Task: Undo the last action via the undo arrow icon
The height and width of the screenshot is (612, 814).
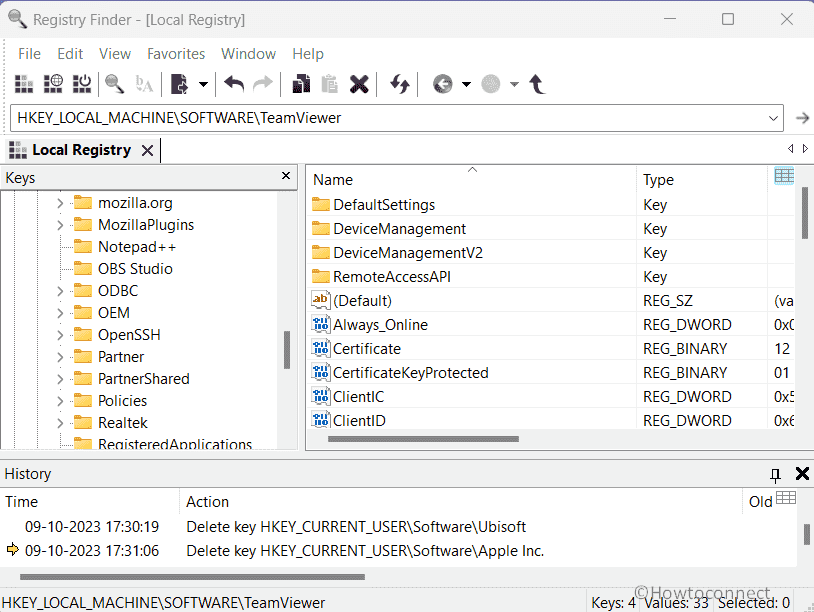Action: click(x=233, y=84)
